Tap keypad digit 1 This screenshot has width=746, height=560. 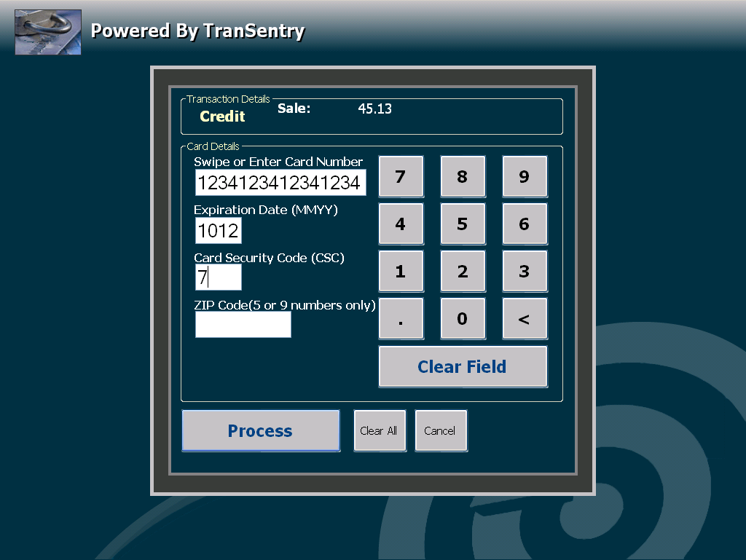pos(401,272)
